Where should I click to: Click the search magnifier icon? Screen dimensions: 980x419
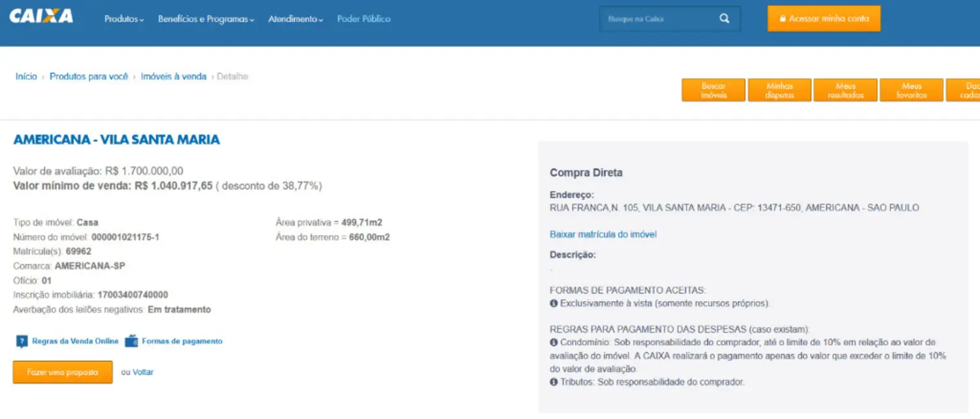724,19
